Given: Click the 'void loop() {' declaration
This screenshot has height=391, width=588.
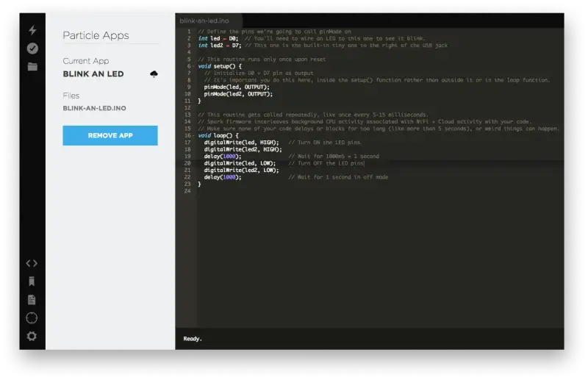Looking at the screenshot, I should (x=218, y=136).
